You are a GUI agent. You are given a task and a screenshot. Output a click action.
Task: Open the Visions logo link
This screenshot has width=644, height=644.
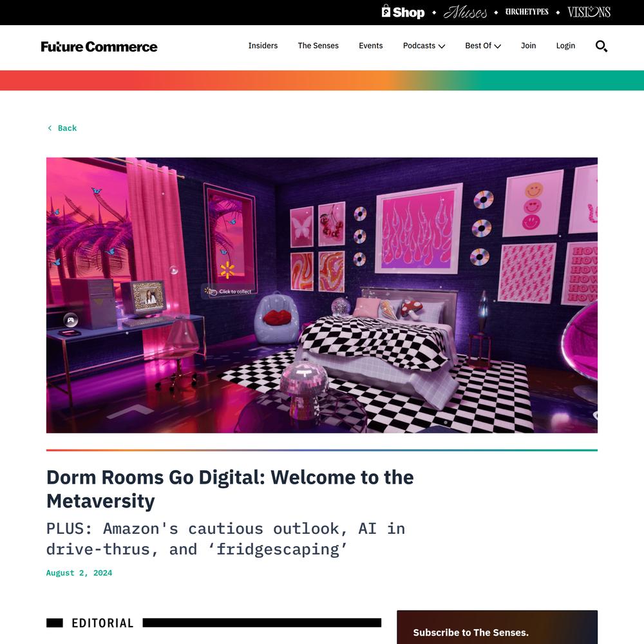pos(589,12)
